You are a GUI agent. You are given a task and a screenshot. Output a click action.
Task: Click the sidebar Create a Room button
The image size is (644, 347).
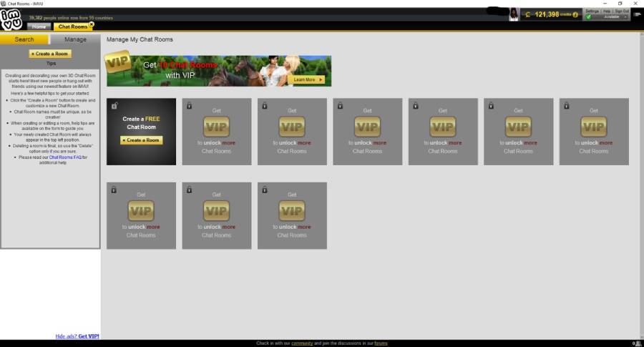(x=50, y=54)
